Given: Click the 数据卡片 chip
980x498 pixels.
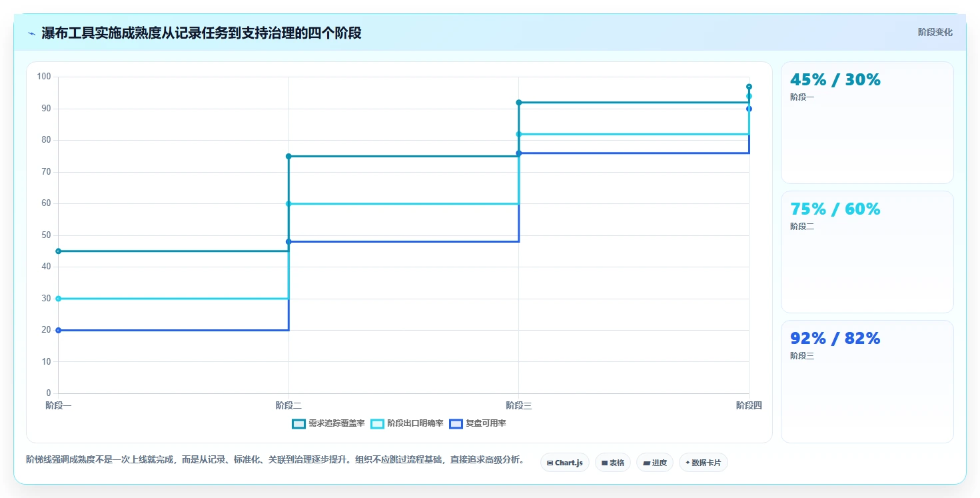Looking at the screenshot, I should click(703, 463).
